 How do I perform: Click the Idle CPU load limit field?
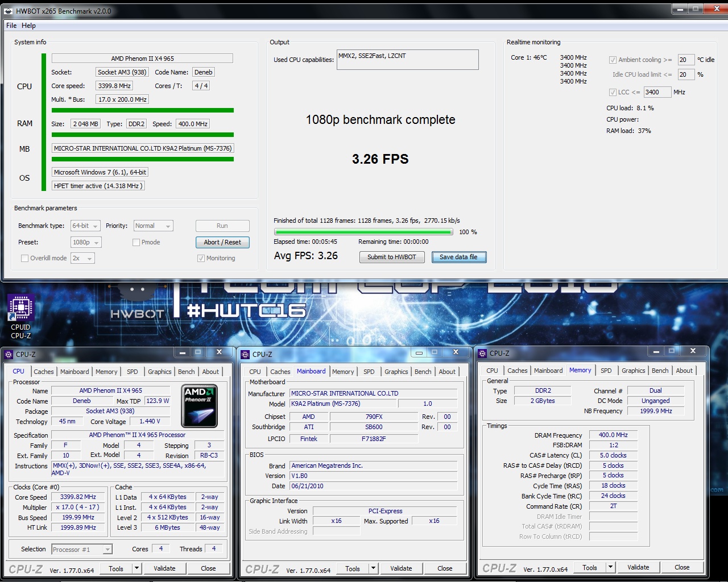(x=686, y=74)
